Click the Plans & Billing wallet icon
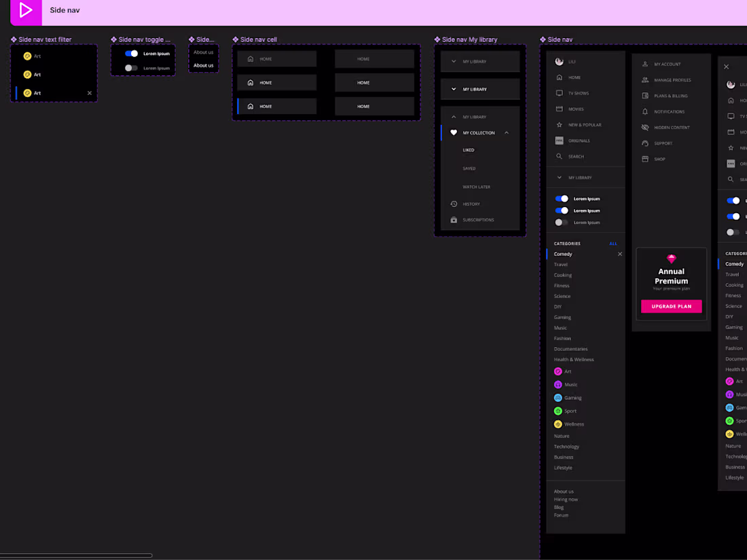This screenshot has width=747, height=560. click(645, 96)
